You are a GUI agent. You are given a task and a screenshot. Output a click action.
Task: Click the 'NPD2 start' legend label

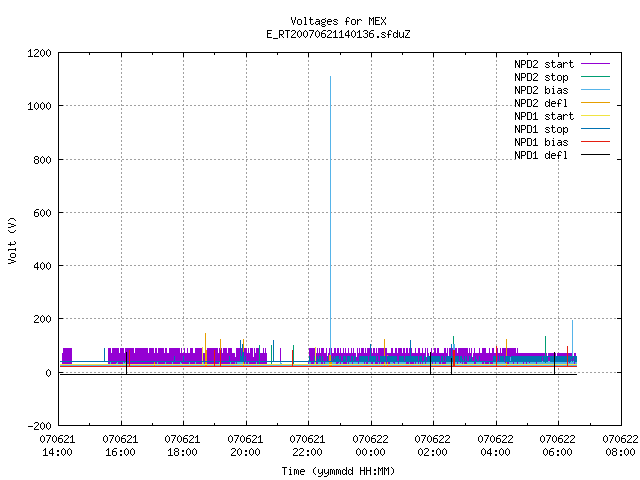point(544,64)
